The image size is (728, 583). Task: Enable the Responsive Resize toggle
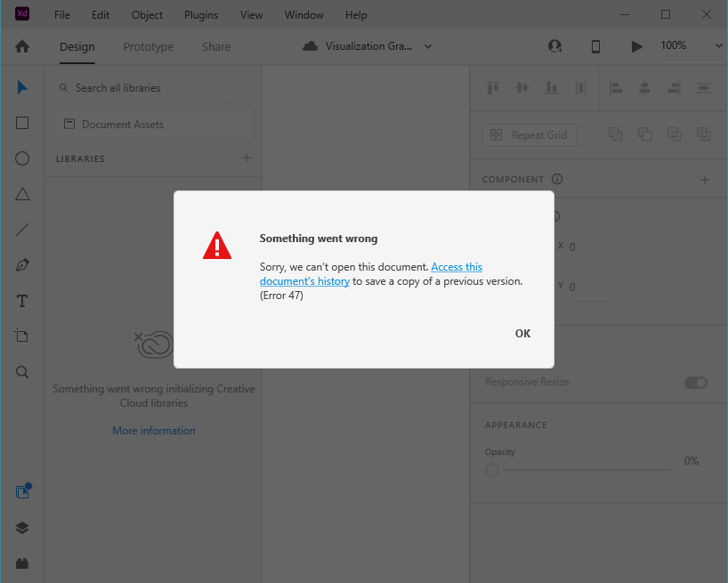click(x=696, y=382)
